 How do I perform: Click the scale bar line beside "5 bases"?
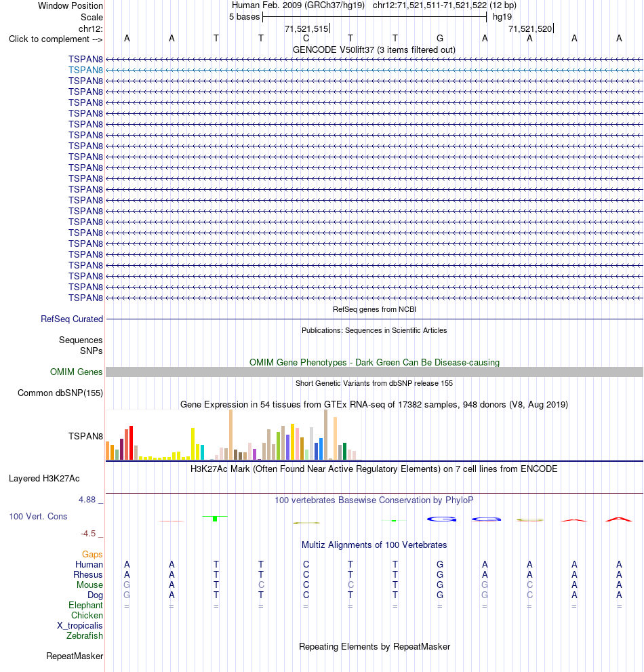(x=374, y=17)
